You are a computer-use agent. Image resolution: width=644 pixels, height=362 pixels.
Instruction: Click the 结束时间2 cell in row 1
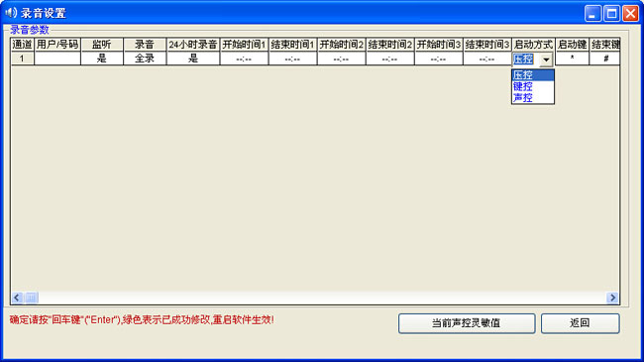[389, 59]
